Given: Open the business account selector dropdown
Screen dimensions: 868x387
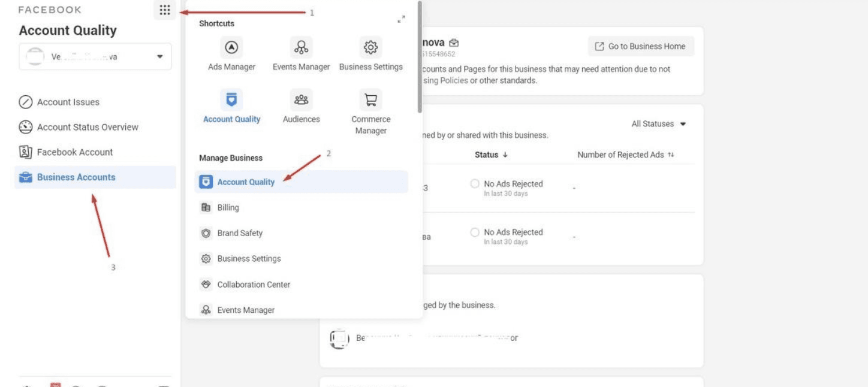Looking at the screenshot, I should coord(95,56).
